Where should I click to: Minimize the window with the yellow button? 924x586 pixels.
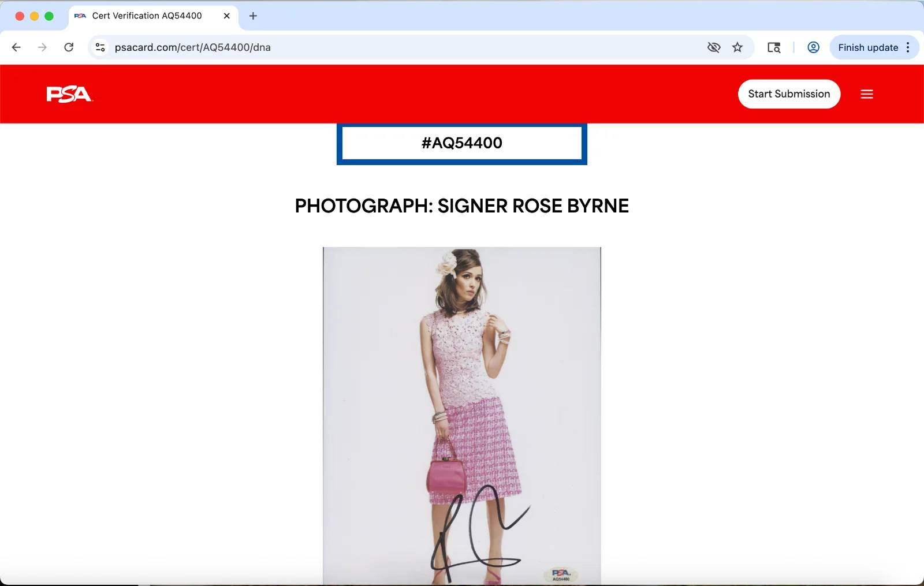pos(34,16)
